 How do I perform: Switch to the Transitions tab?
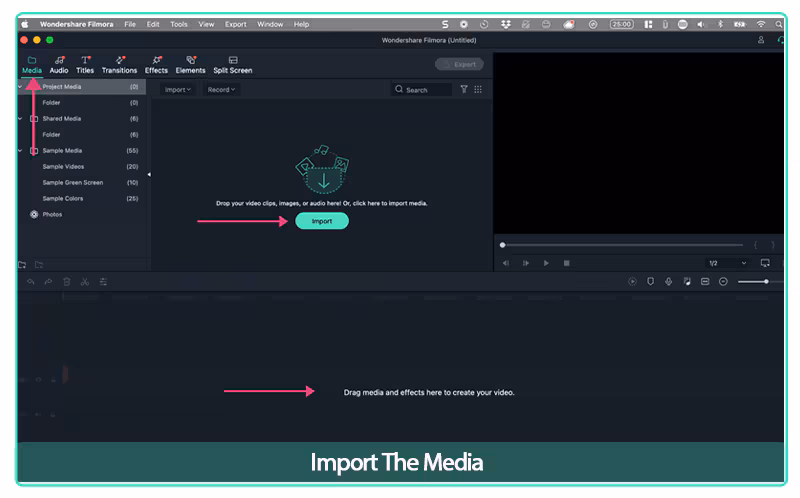click(119, 65)
